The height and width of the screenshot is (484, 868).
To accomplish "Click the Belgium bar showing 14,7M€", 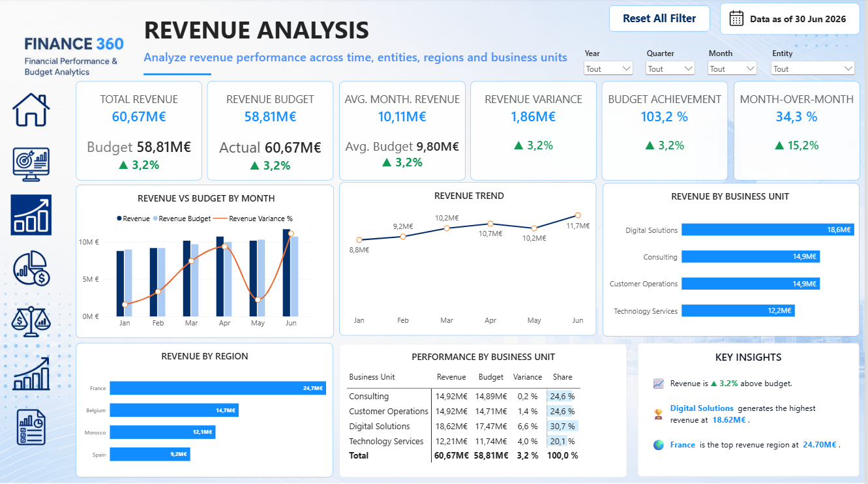I will coord(174,410).
